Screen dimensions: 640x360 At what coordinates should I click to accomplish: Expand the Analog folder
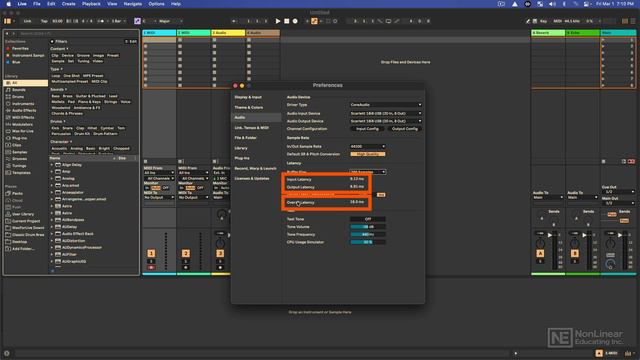52,179
